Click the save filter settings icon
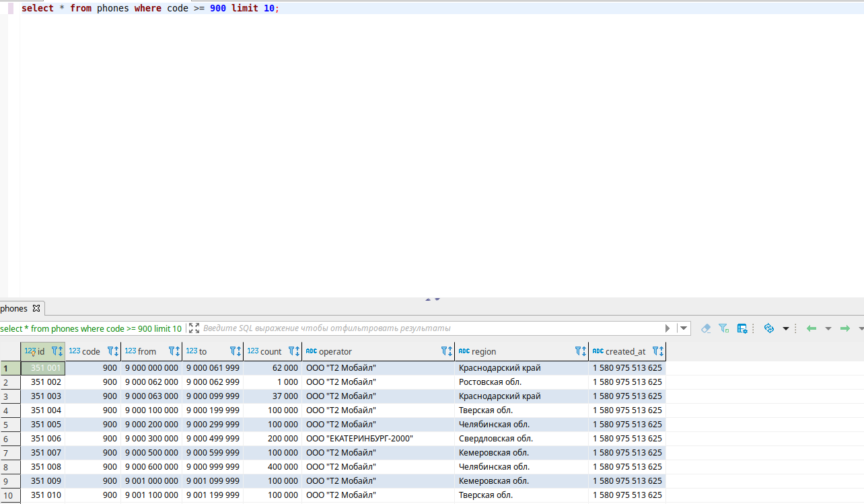Viewport: 864px width, 504px height. pos(742,328)
